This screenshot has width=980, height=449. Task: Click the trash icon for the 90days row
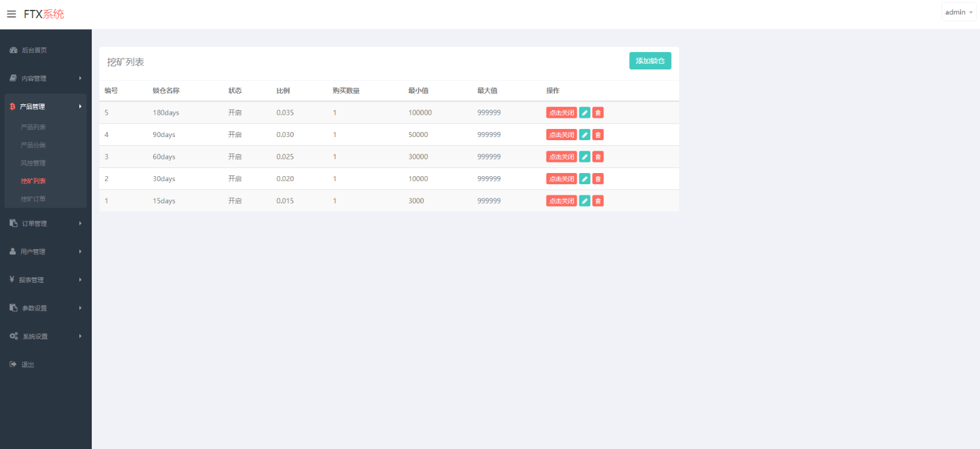pyautogui.click(x=598, y=135)
